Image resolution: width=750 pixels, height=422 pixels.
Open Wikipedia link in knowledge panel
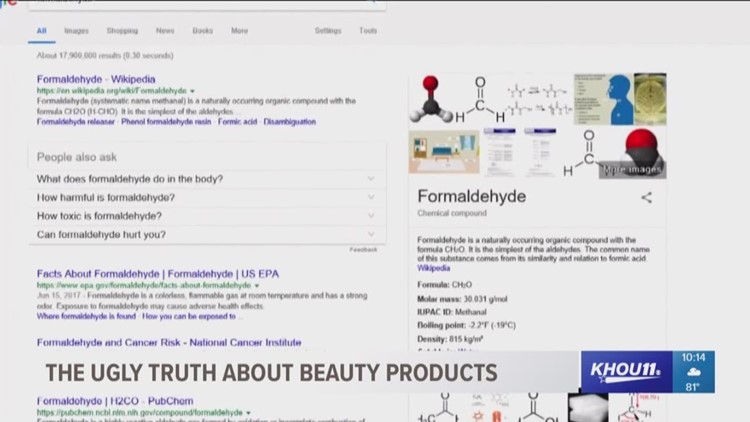point(433,268)
